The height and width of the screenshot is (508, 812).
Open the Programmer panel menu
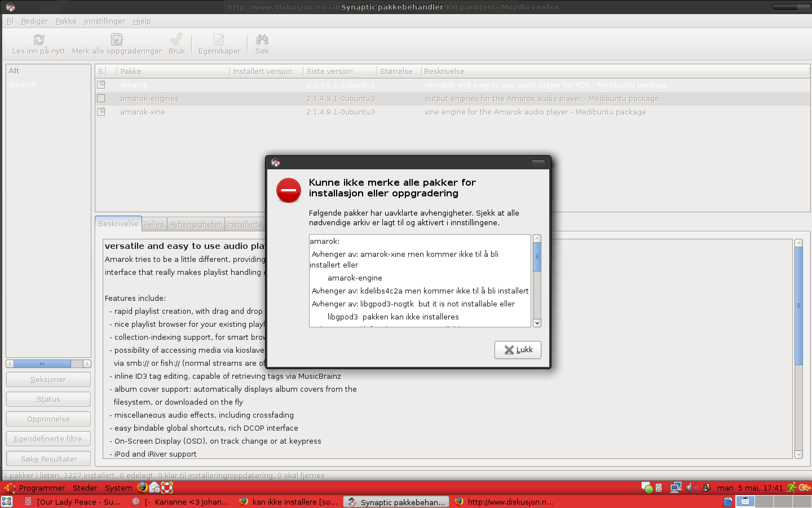pos(42,488)
